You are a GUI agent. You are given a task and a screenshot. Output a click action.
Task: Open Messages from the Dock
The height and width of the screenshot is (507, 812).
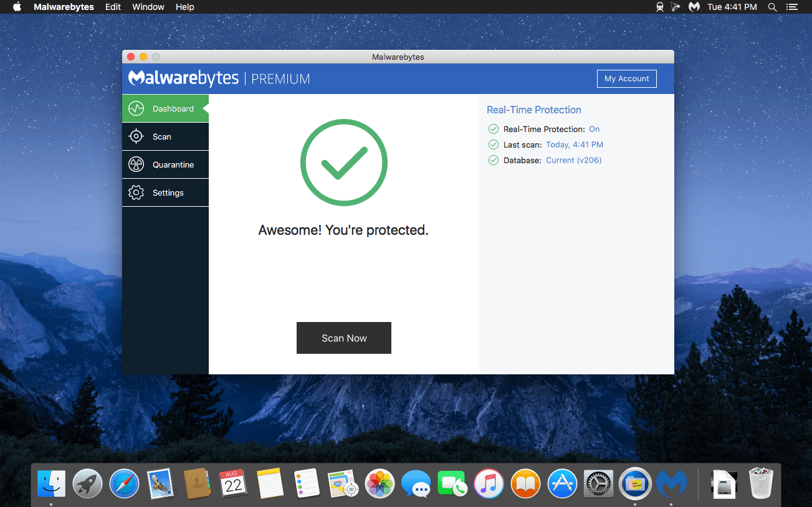point(416,483)
